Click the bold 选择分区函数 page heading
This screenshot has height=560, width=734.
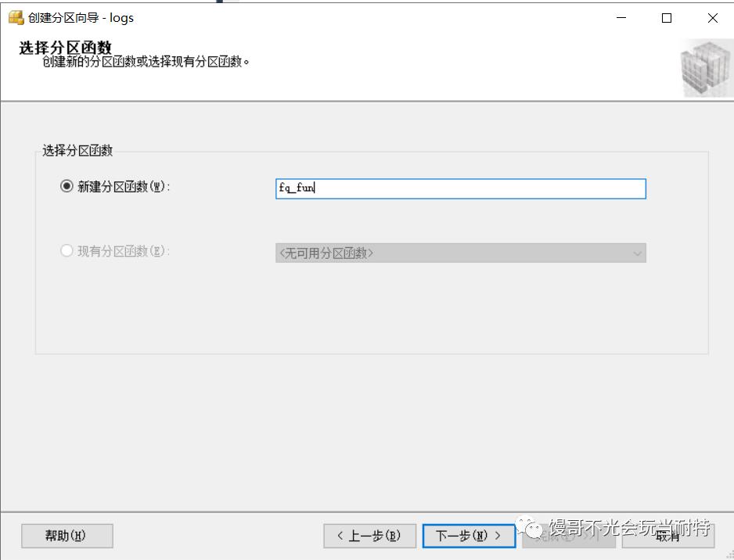click(x=66, y=48)
